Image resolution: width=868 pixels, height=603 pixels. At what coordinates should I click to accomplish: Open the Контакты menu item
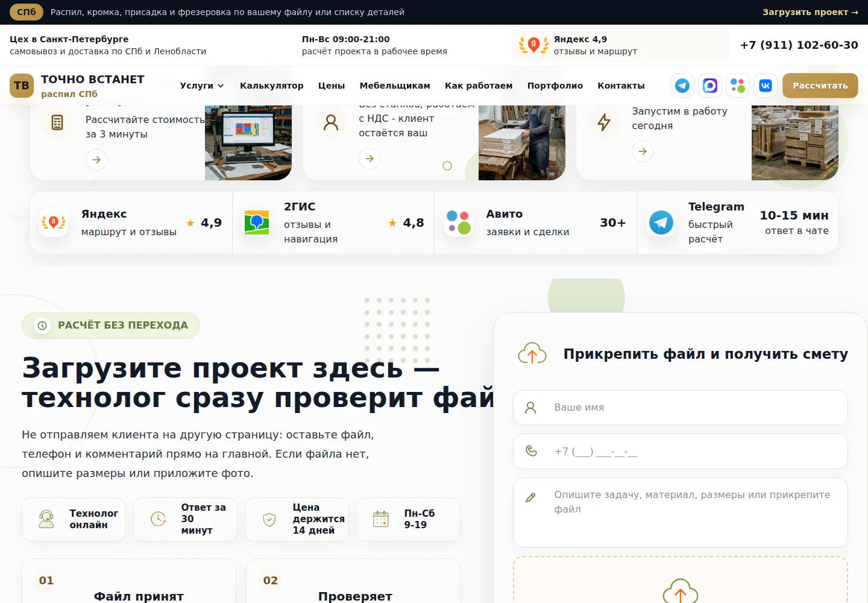(621, 86)
